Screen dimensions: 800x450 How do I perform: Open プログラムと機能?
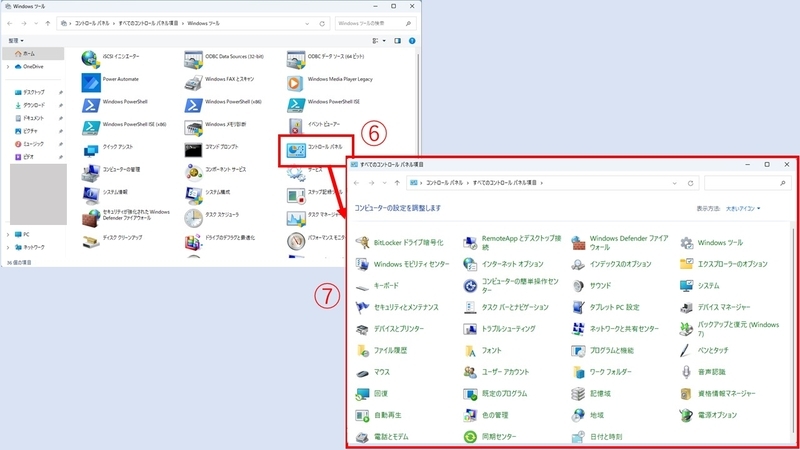click(602, 351)
